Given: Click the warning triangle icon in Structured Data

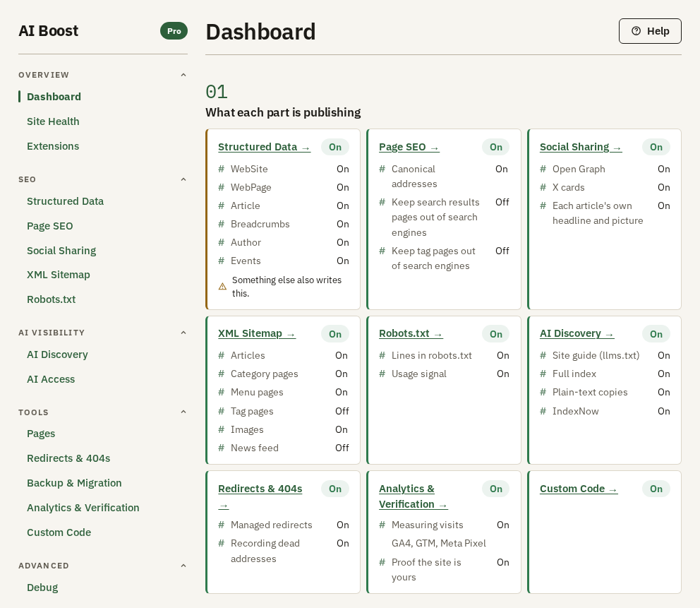Looking at the screenshot, I should point(222,287).
